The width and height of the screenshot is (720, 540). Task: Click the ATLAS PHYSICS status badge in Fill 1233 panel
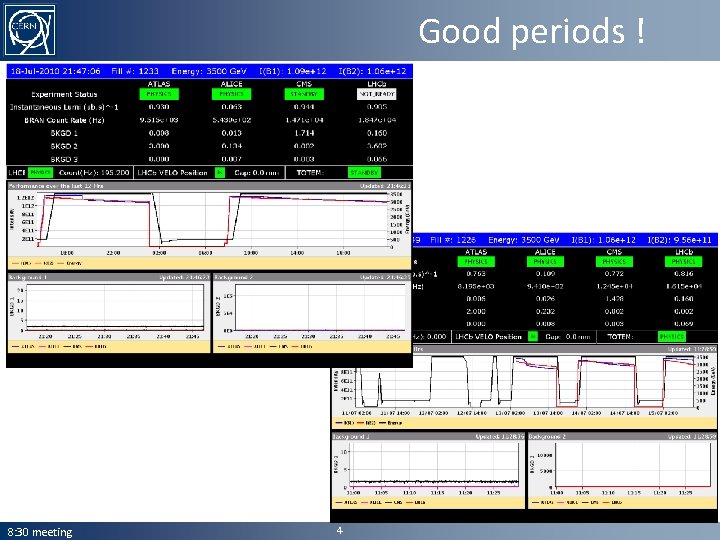pyautogui.click(x=159, y=94)
